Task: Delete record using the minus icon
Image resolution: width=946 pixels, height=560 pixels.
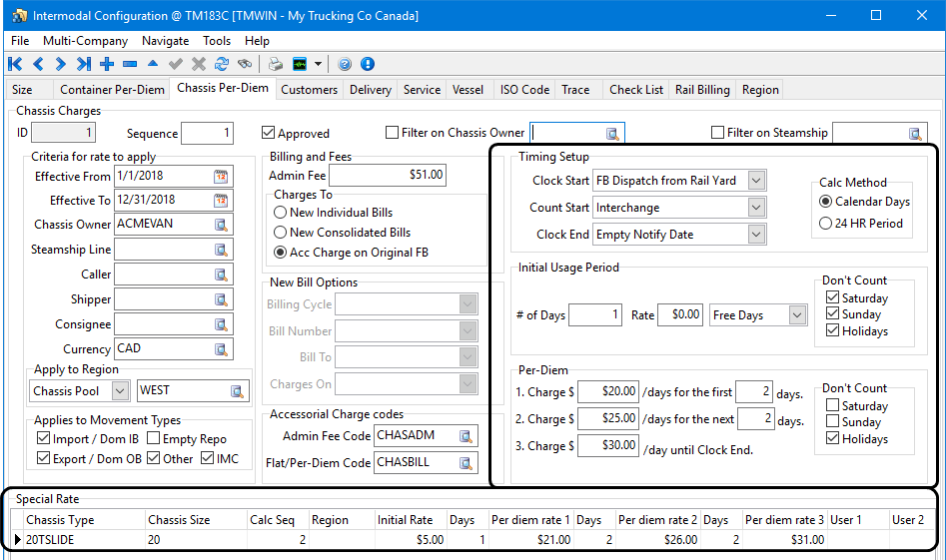Action: (130, 64)
